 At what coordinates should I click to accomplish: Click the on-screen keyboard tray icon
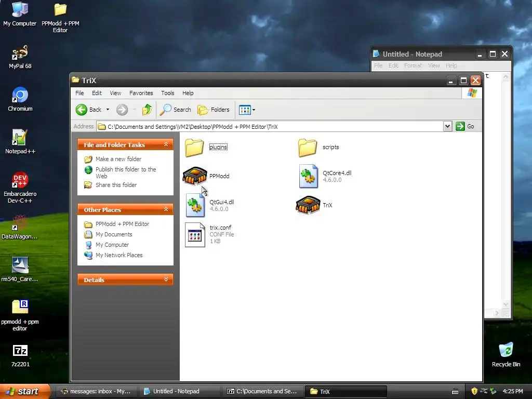pos(455,392)
